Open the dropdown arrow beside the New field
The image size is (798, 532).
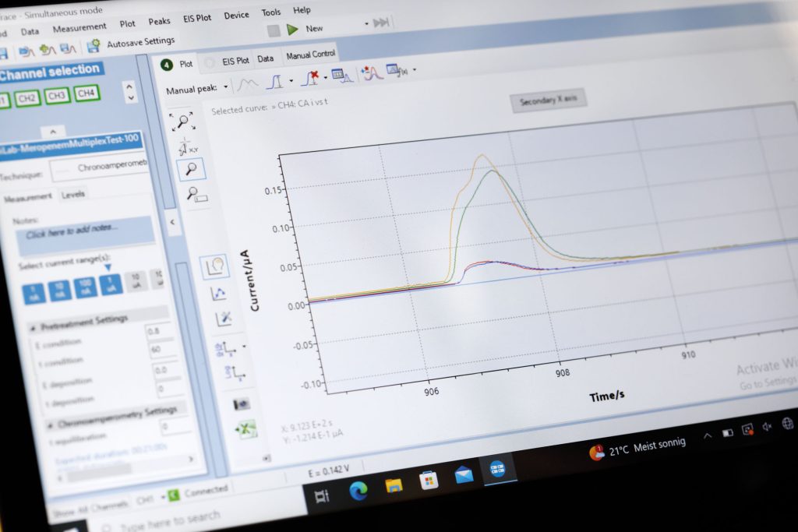pos(366,24)
